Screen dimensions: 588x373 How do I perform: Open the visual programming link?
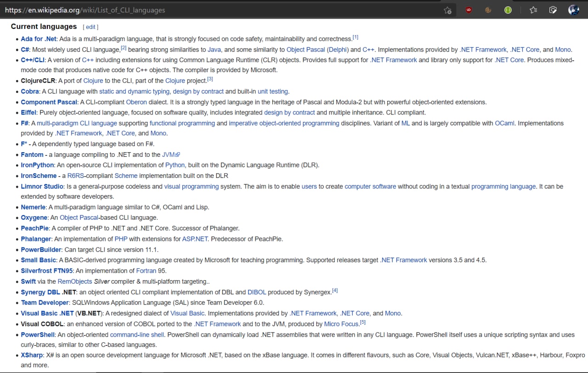(191, 187)
